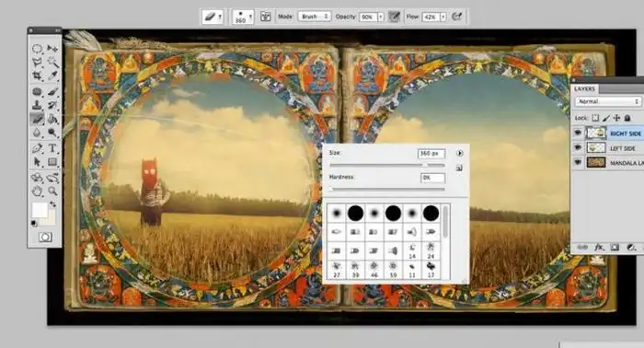
Task: Toggle tablet pressure for opacity
Action: 394,17
